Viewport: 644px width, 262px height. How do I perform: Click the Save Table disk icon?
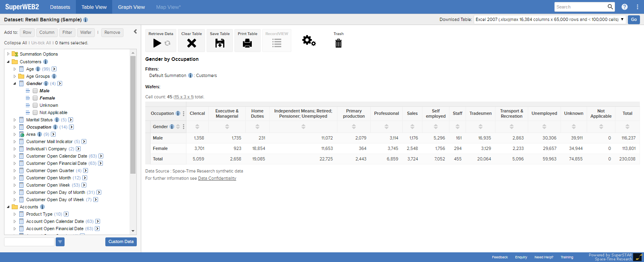pyautogui.click(x=220, y=43)
